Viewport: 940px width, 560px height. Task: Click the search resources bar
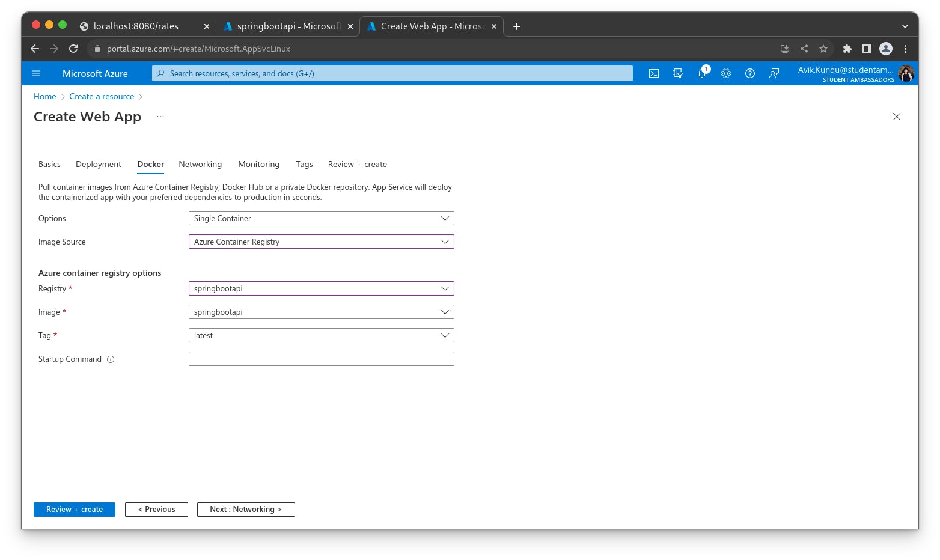(392, 73)
